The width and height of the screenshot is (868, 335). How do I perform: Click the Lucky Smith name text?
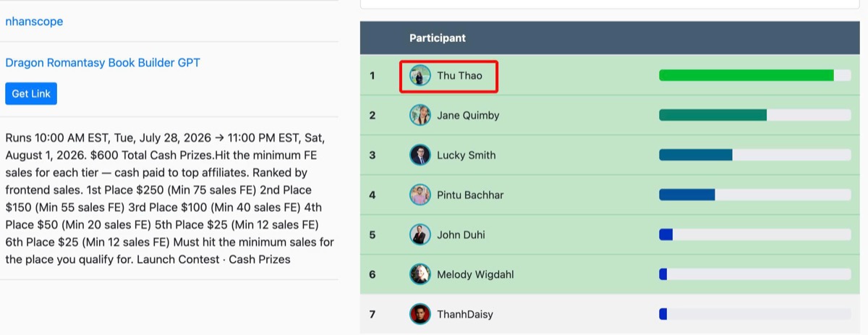point(467,155)
